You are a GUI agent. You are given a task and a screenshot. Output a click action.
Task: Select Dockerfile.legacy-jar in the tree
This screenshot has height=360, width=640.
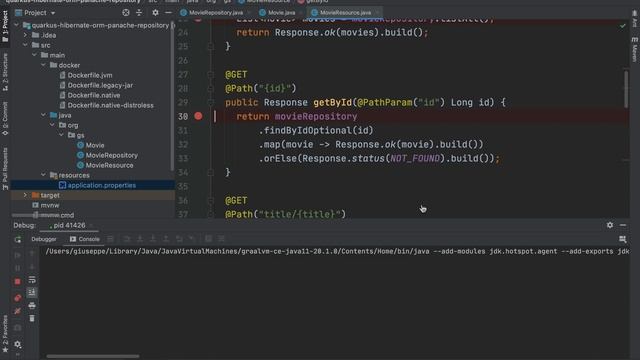tap(100, 85)
